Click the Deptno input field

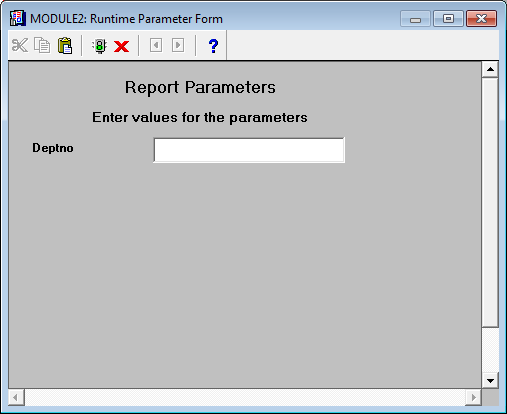[x=249, y=150]
